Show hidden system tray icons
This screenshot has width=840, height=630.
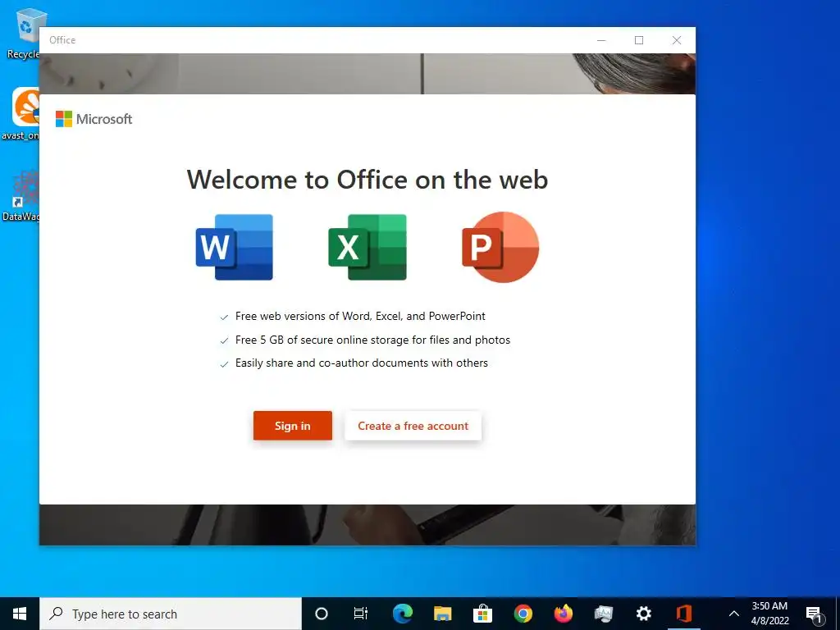point(734,614)
